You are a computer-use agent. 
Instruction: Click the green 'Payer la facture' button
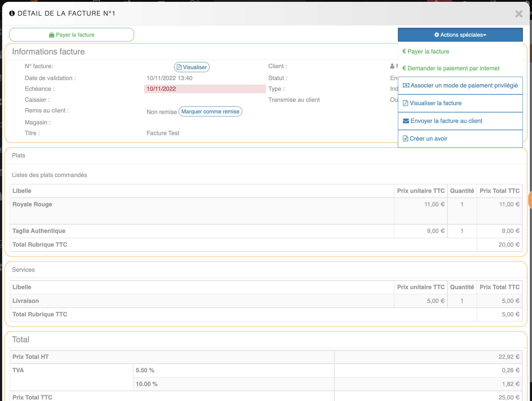point(71,35)
